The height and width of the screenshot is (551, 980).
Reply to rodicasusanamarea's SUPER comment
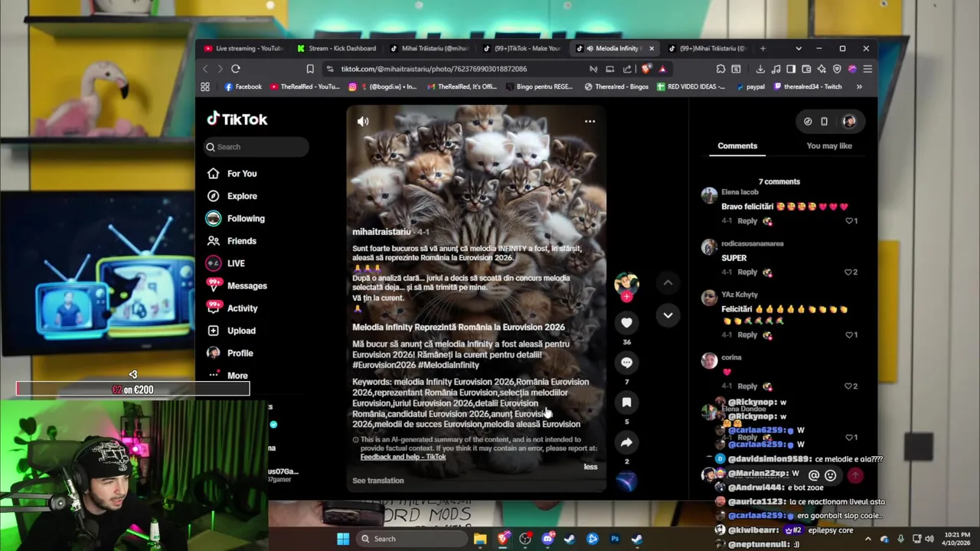(x=747, y=272)
